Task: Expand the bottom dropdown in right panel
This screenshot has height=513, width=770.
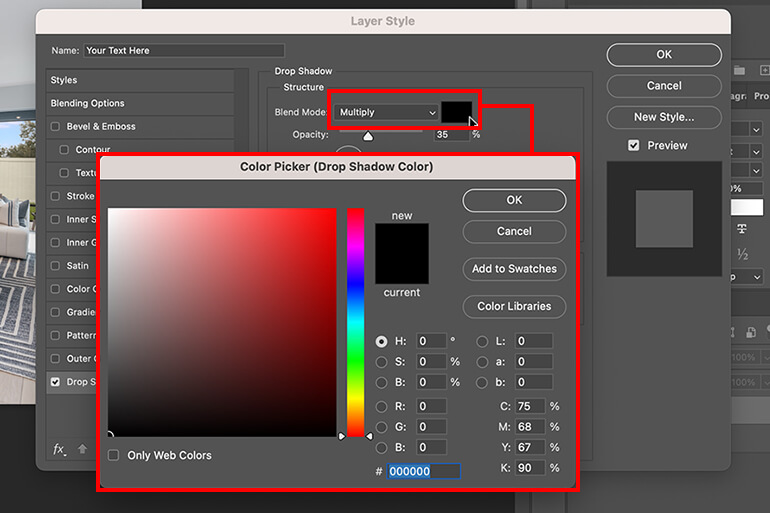Action: 757,277
